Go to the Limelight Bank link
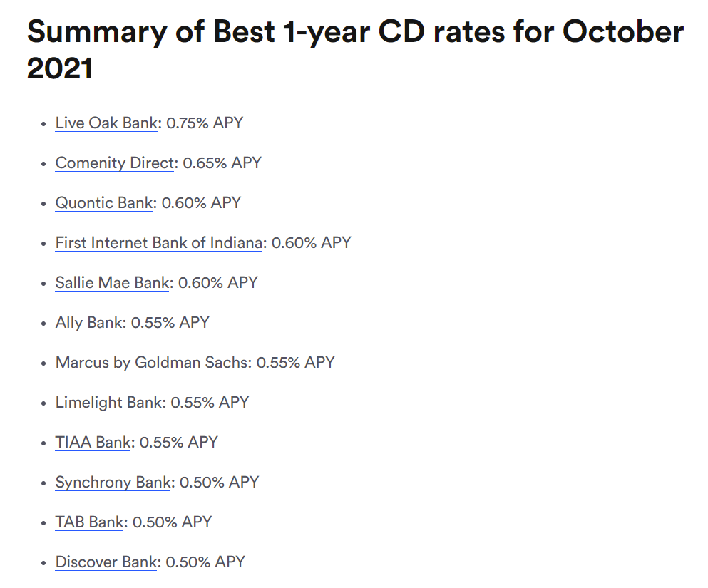Image resolution: width=708 pixels, height=588 pixels. click(108, 403)
